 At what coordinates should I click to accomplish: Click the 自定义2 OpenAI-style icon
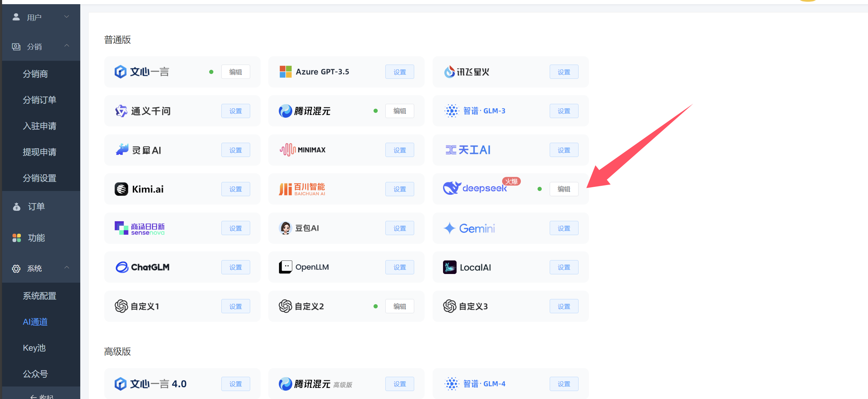pos(285,306)
